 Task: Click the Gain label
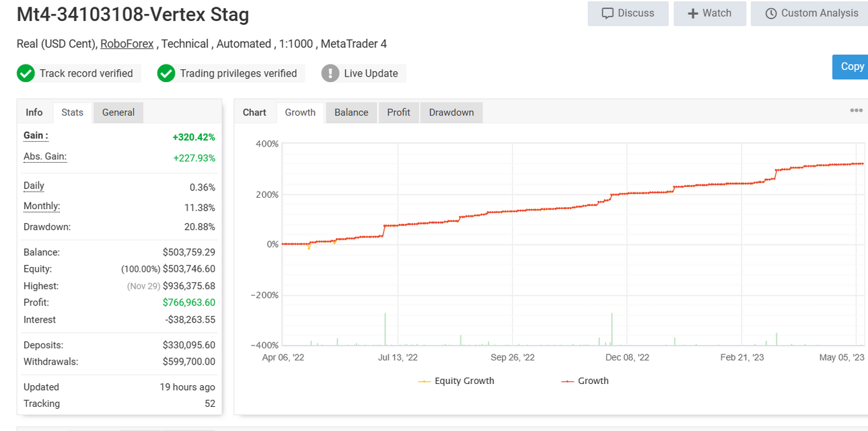(x=36, y=136)
